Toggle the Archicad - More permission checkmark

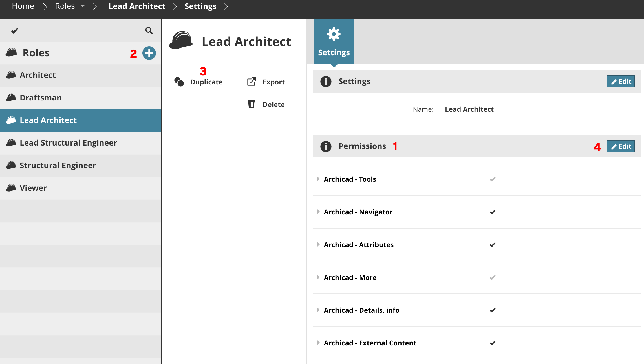pos(493,277)
